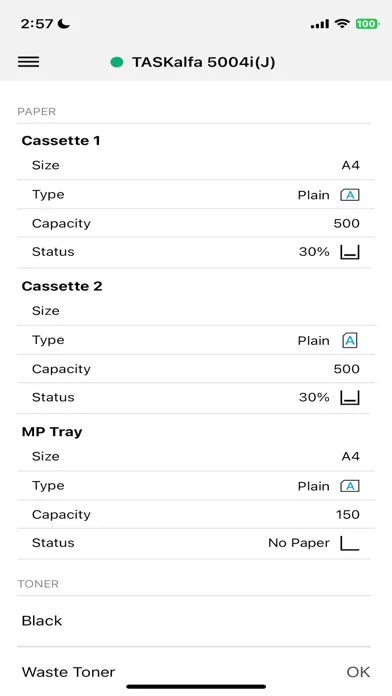Tap Cassette 2 portrait paper type icon

(350, 340)
